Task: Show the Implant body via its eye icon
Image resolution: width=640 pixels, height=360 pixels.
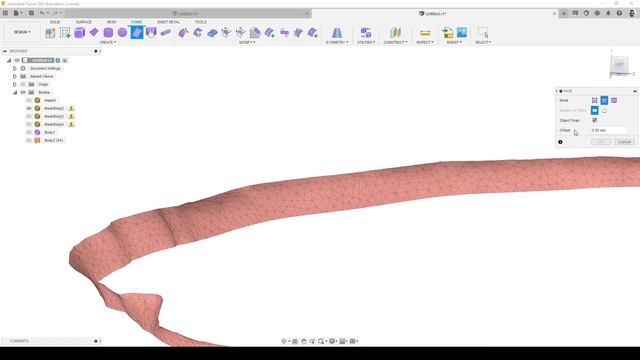Action: (29, 100)
